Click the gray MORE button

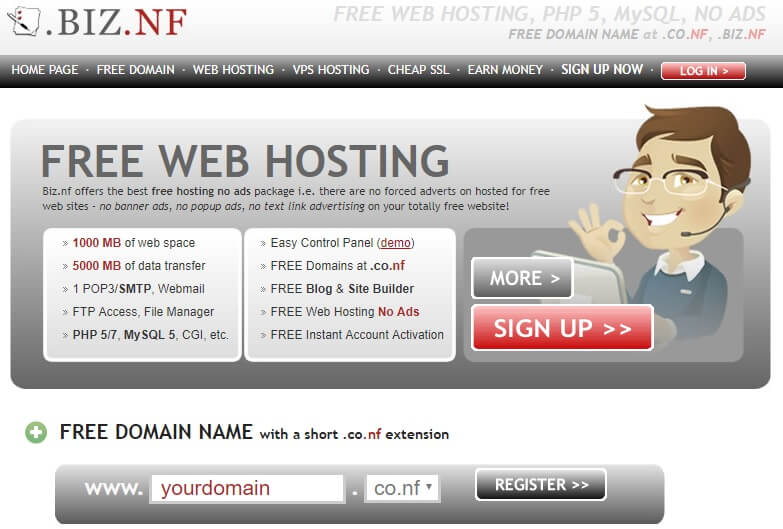click(522, 278)
